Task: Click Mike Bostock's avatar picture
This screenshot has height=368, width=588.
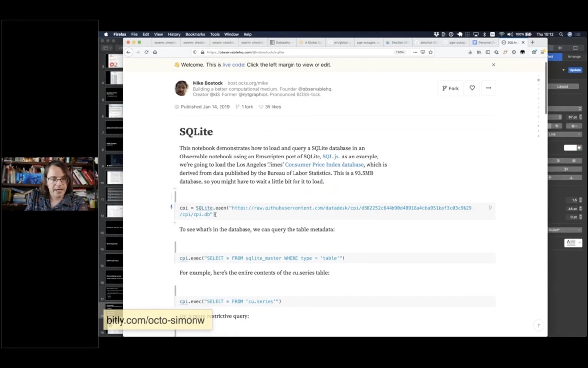Action: tap(182, 88)
